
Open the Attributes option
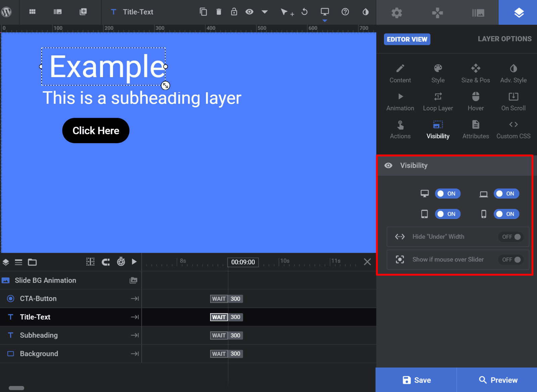click(x=476, y=130)
